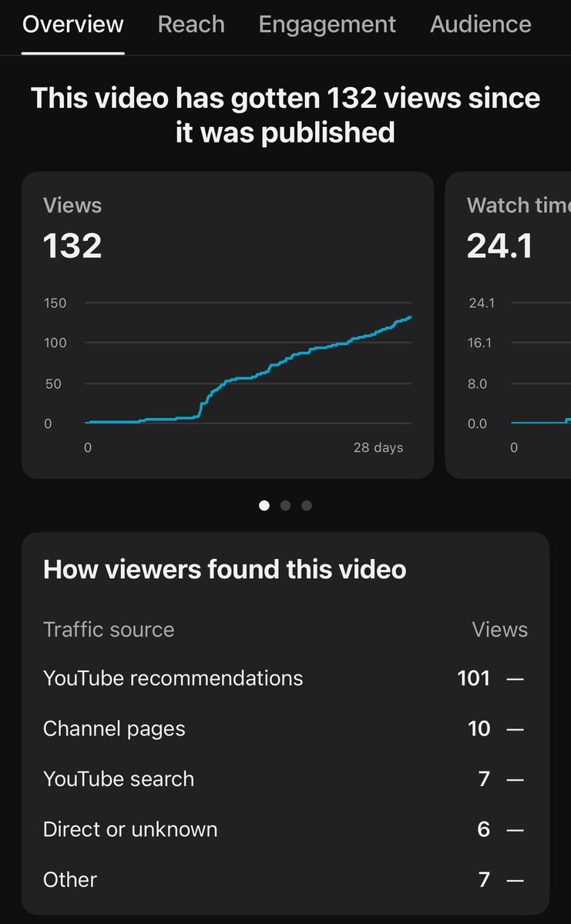This screenshot has width=571, height=924.
Task: Click the blue views line graph
Action: tap(248, 370)
